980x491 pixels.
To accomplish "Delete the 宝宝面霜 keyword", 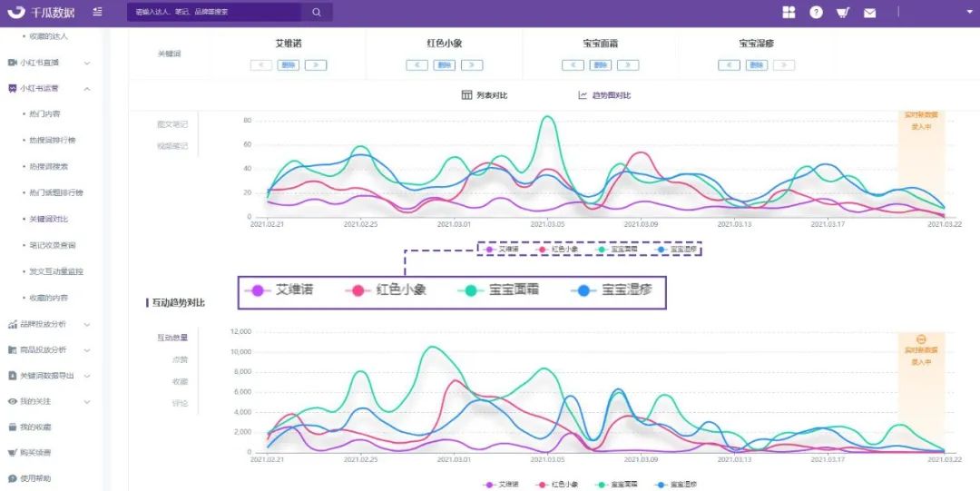I will (600, 65).
